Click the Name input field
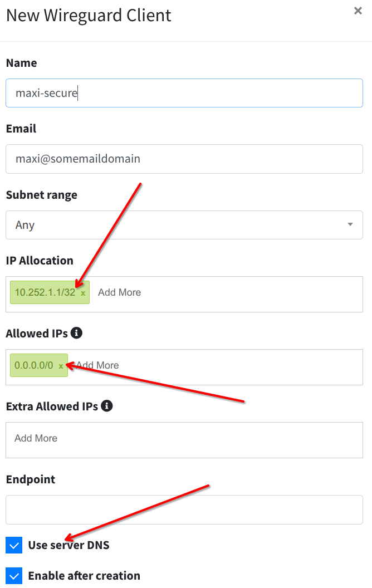Image resolution: width=372 pixels, height=588 pixels. [184, 93]
